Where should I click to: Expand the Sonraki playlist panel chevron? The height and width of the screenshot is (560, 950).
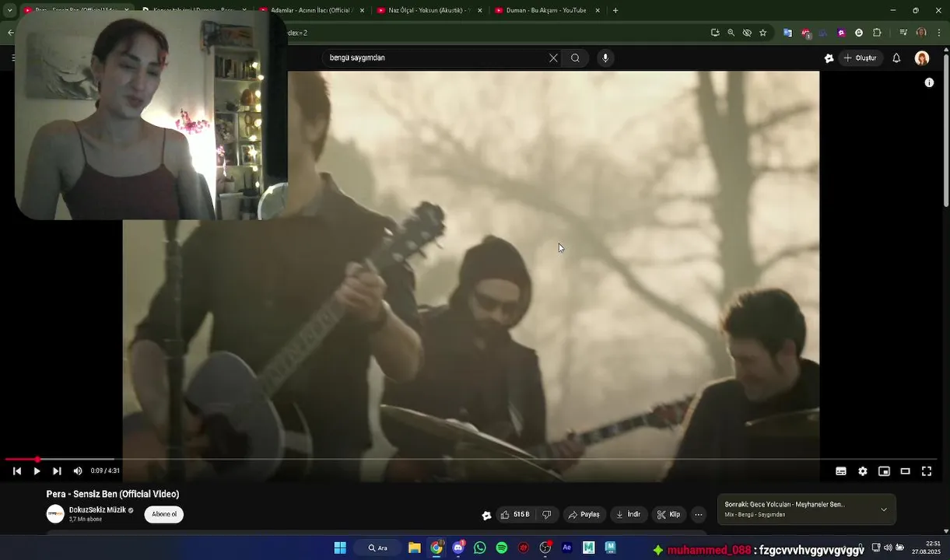(x=884, y=509)
